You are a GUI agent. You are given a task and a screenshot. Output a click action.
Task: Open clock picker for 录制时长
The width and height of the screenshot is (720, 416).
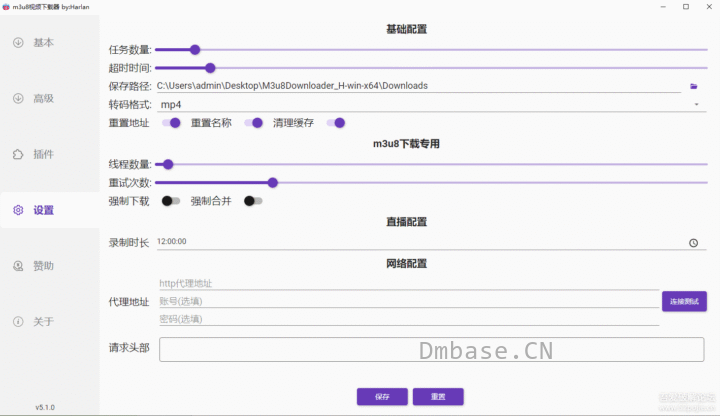(x=693, y=243)
